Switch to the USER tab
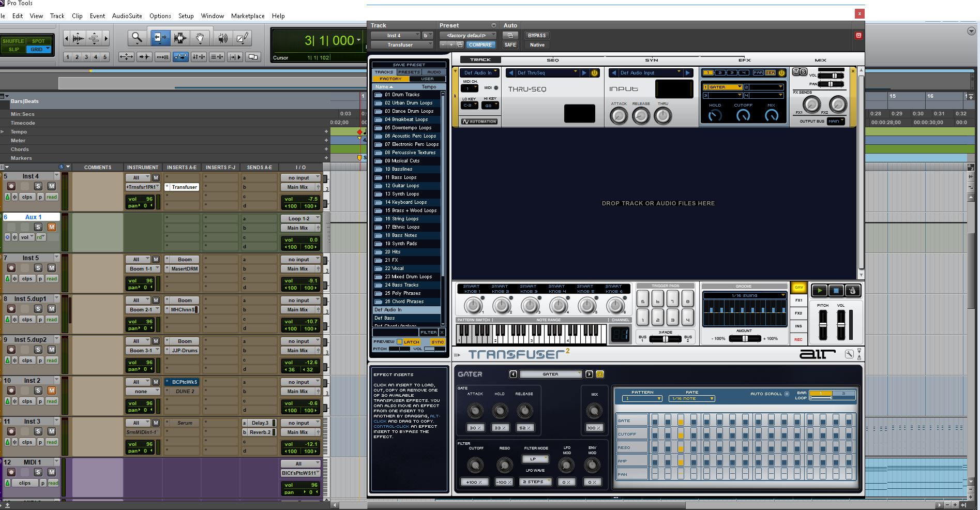 [427, 79]
